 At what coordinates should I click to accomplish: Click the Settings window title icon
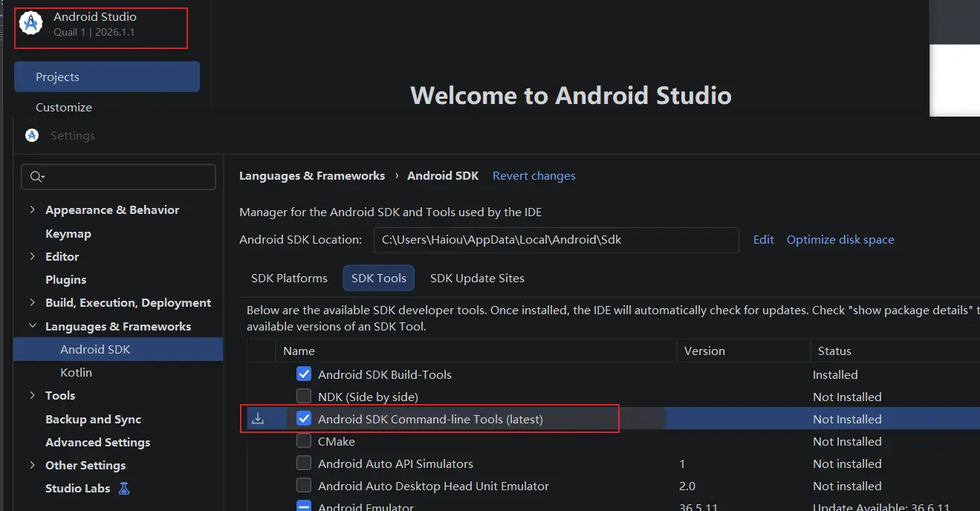tap(32, 135)
